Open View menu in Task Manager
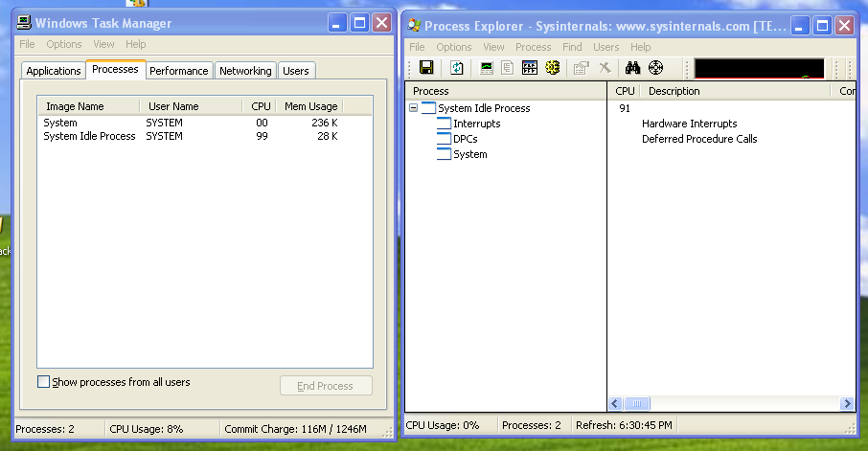868x451 pixels. click(x=103, y=44)
